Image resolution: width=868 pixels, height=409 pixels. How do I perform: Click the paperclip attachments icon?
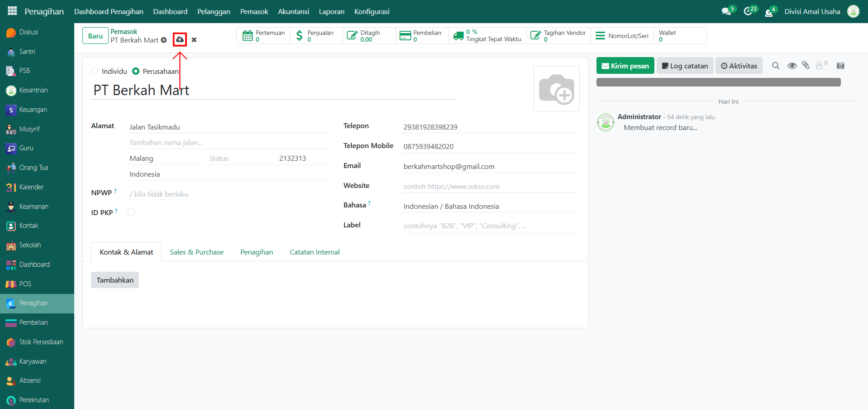(806, 66)
